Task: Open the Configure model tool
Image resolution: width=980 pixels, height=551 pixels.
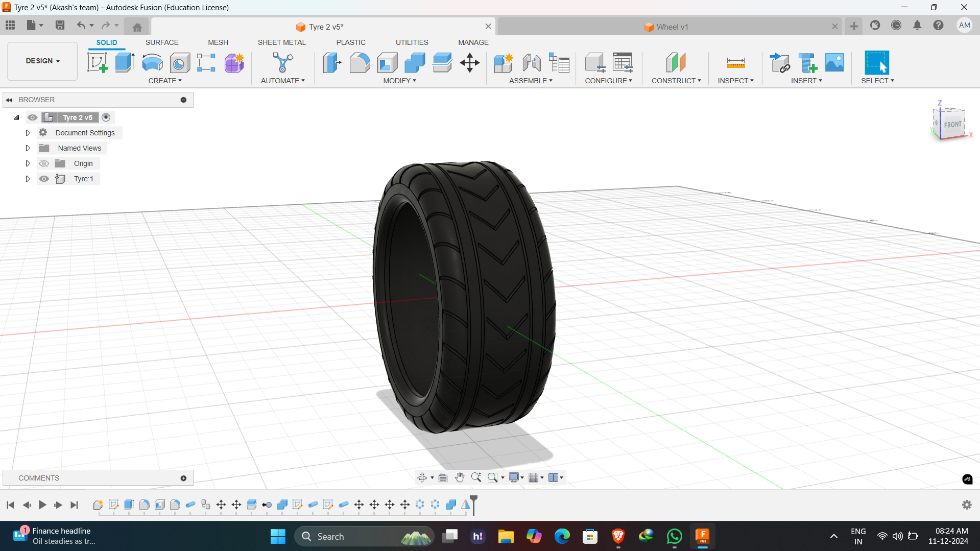Action: coord(595,63)
